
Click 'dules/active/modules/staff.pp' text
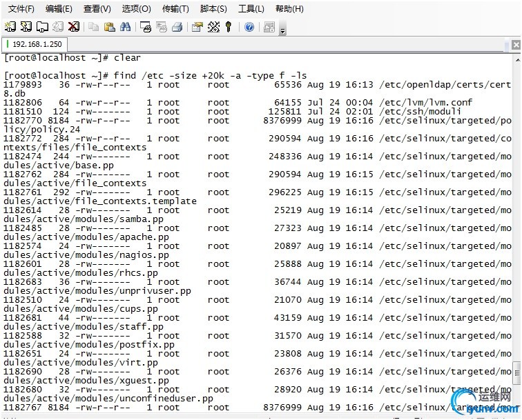84,327
